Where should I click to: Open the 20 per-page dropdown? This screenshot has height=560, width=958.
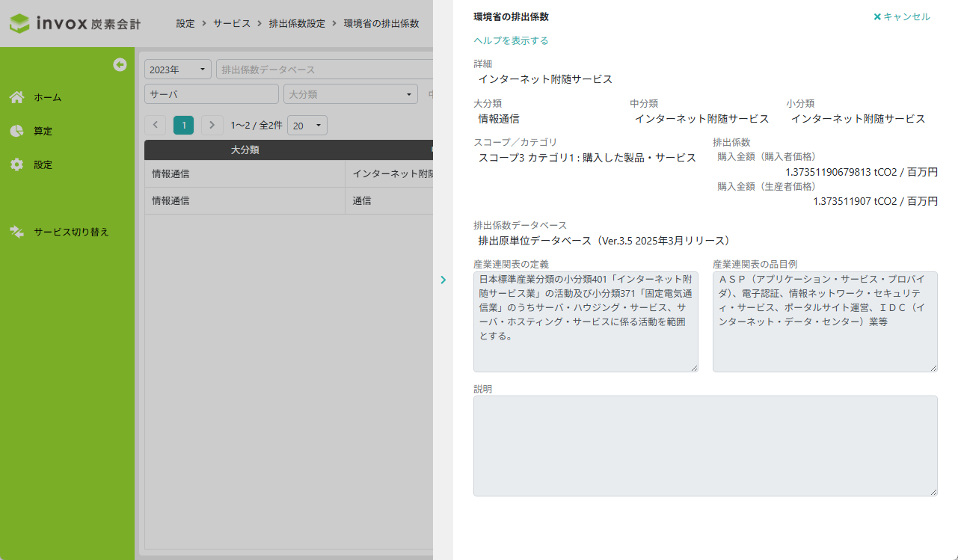point(307,126)
